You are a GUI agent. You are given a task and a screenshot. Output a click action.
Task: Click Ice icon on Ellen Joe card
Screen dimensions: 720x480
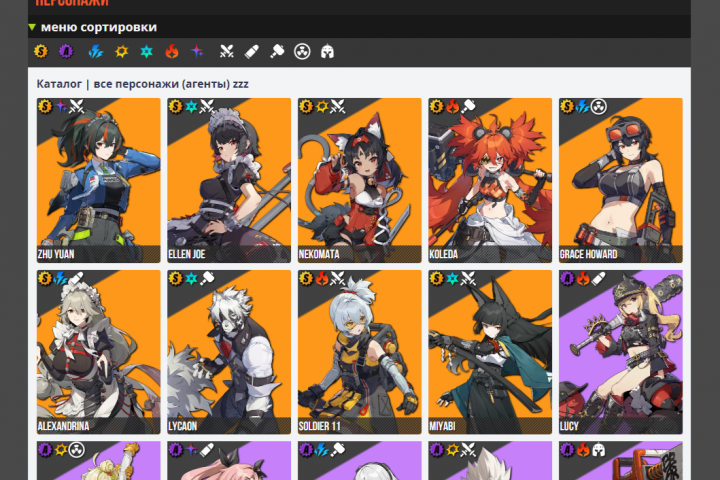191,107
